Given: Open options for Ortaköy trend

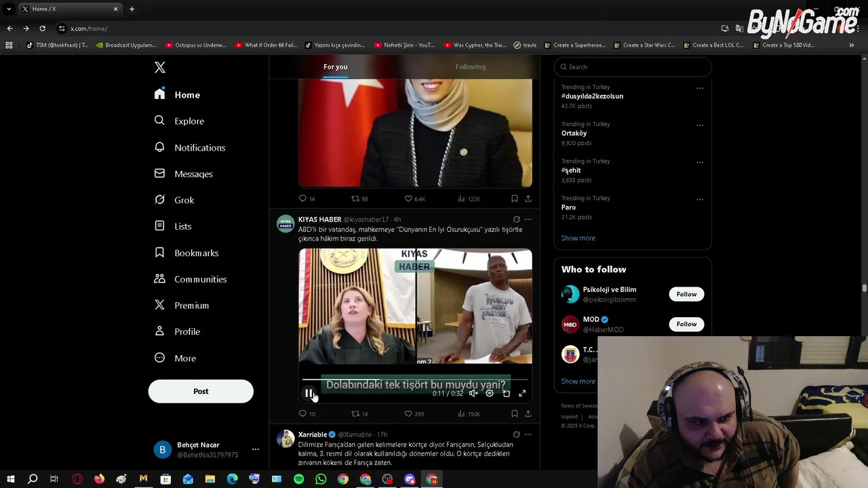Looking at the screenshot, I should coord(700,125).
